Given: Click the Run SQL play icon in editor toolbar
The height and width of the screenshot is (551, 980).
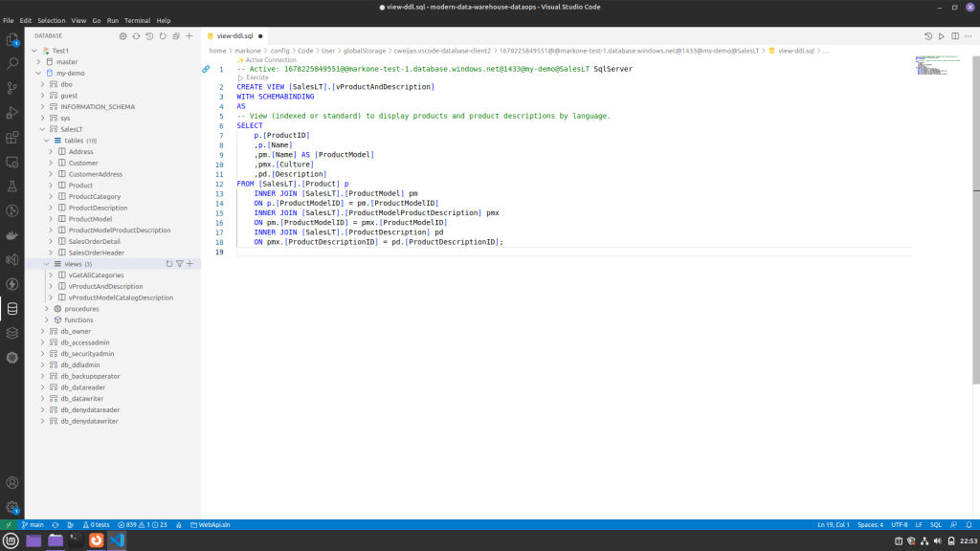Looking at the screenshot, I should pos(942,35).
